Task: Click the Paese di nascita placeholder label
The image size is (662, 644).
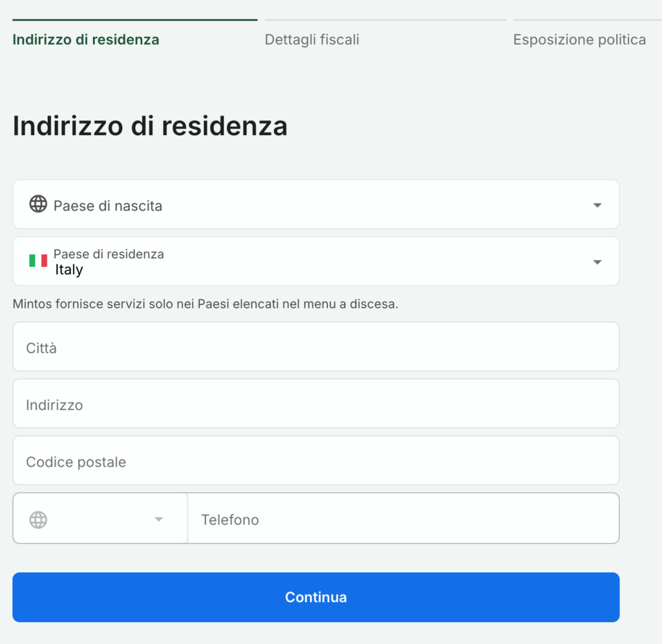Action: (108, 206)
